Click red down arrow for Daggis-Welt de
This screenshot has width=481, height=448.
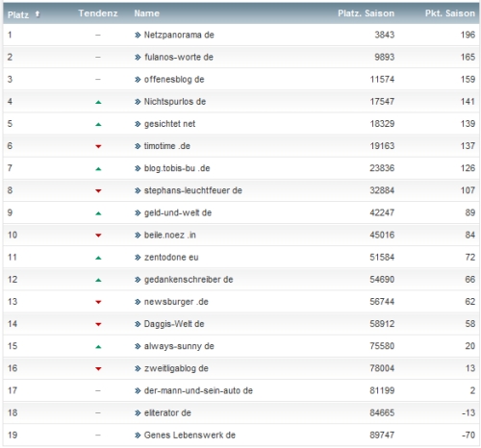(98, 324)
